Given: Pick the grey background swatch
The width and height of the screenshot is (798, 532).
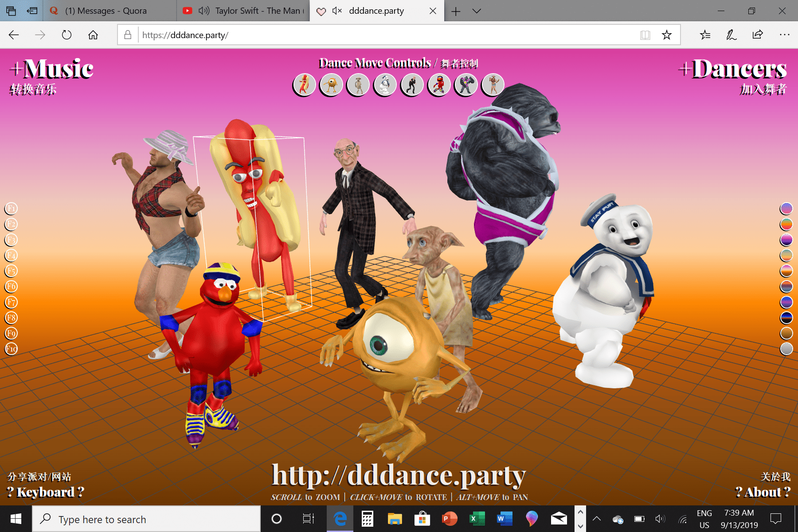Looking at the screenshot, I should click(x=786, y=349).
